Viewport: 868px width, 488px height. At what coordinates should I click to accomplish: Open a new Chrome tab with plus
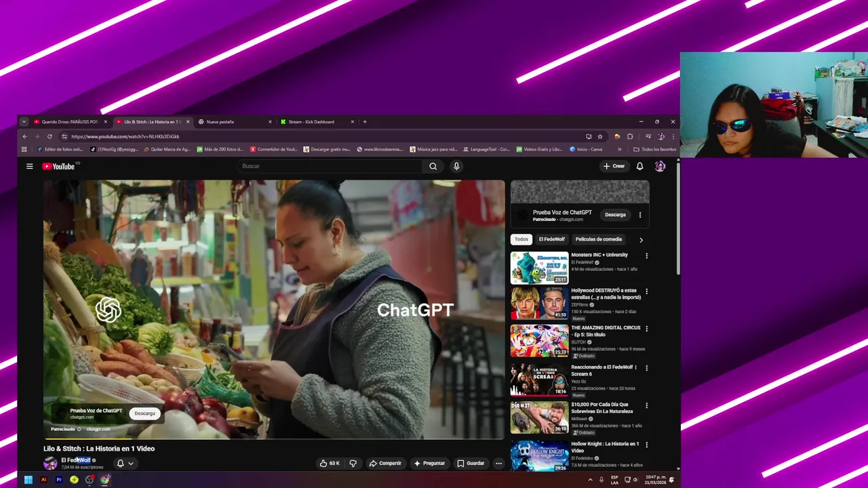coord(365,122)
